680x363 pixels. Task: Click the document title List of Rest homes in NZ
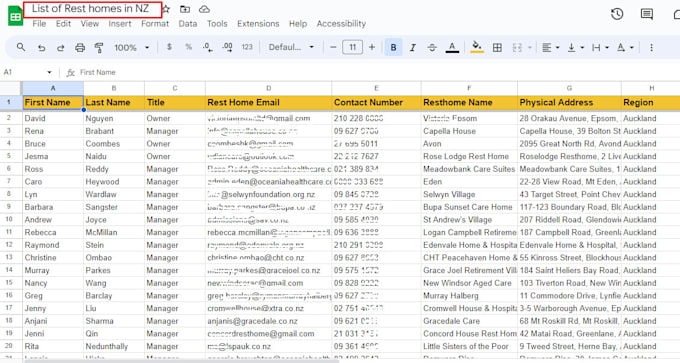(91, 8)
